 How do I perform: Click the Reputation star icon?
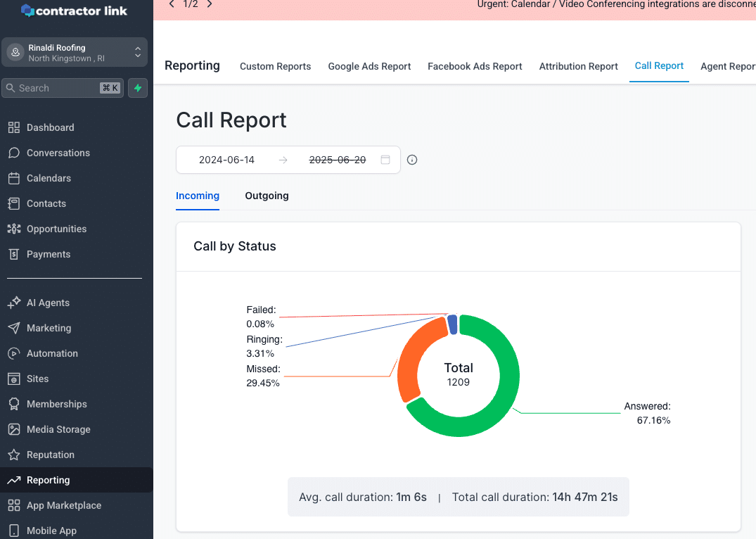point(13,455)
